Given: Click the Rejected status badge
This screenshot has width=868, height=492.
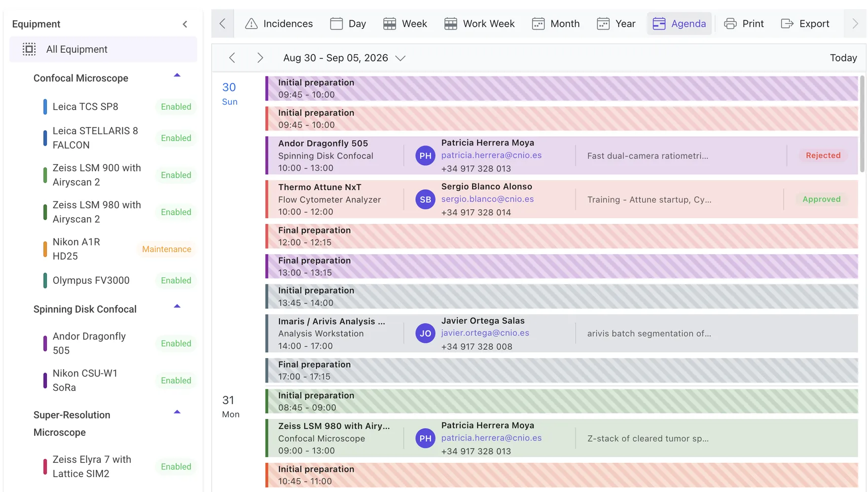Looking at the screenshot, I should [x=823, y=155].
